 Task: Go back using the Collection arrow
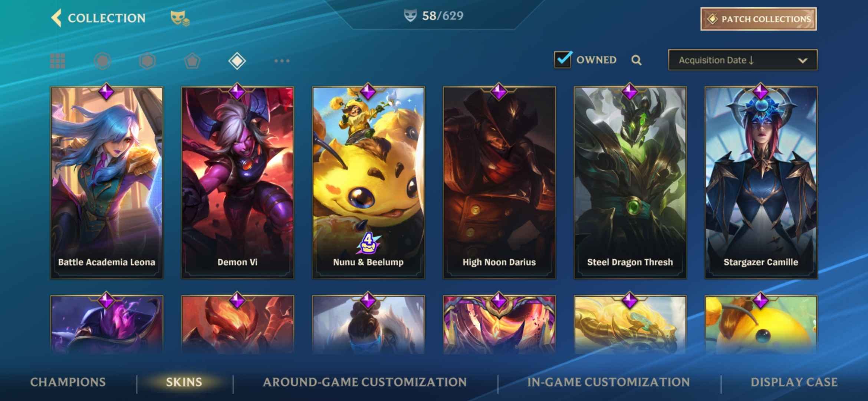pos(56,18)
